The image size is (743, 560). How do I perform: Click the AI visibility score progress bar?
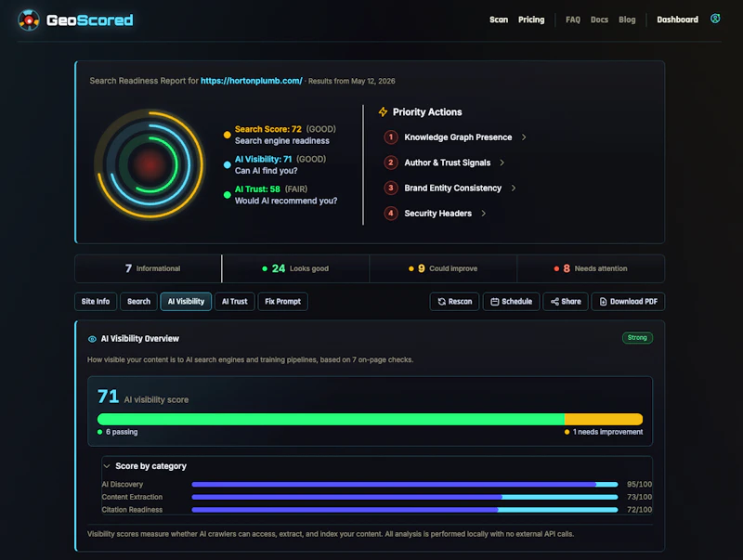pyautogui.click(x=370, y=419)
